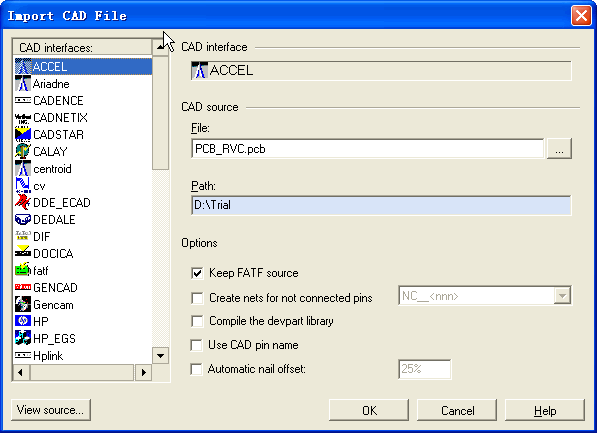This screenshot has width=597, height=433.
Task: Tick the Use CAD pin name checkbox
Action: pos(196,345)
